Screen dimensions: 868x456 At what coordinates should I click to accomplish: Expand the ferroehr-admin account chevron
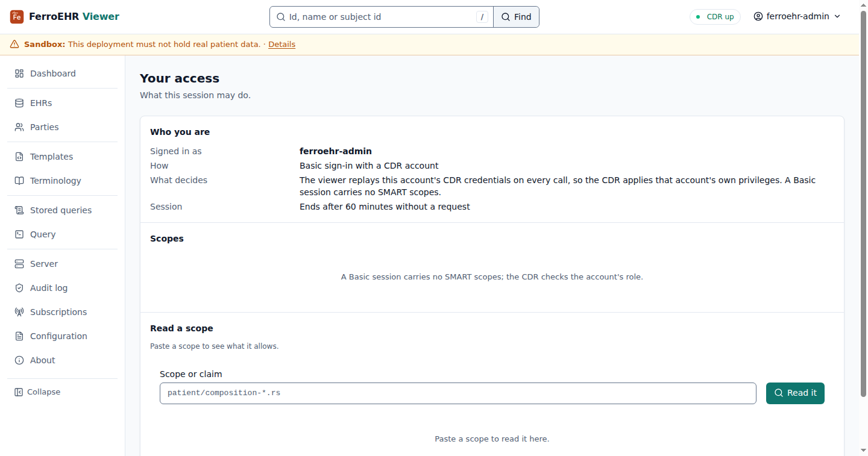click(x=837, y=17)
